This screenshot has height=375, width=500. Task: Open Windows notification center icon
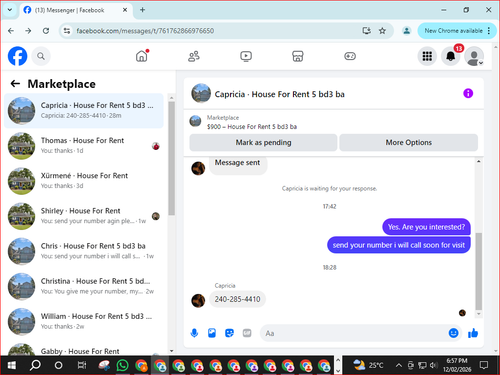tap(484, 365)
